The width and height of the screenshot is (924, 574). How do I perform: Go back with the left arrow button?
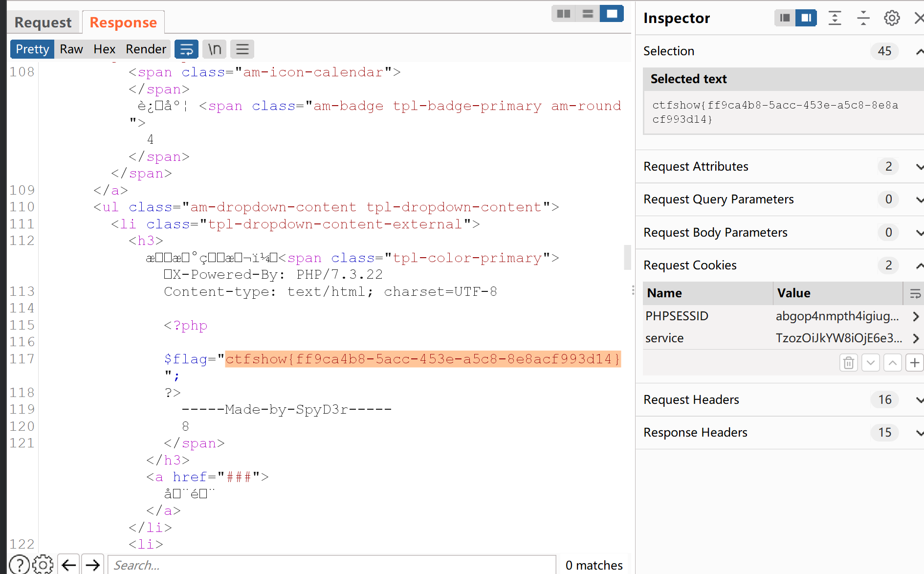(69, 565)
